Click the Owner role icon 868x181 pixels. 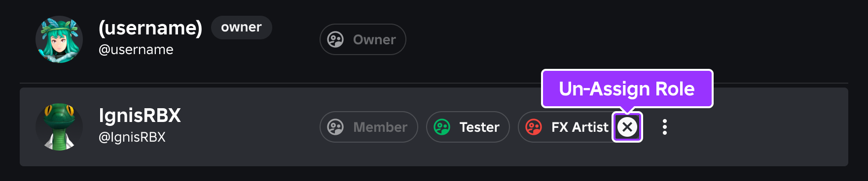(x=335, y=39)
